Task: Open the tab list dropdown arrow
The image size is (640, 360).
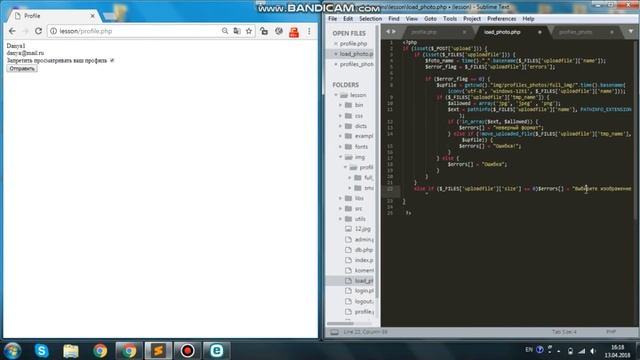Action: click(x=631, y=31)
